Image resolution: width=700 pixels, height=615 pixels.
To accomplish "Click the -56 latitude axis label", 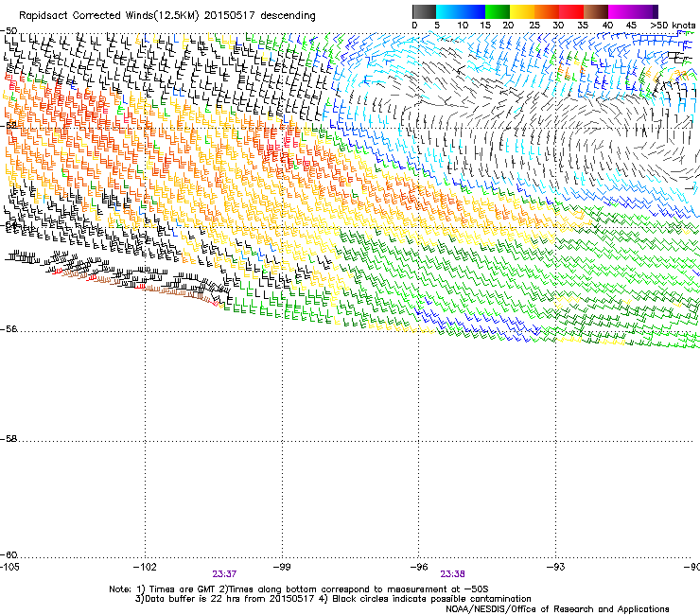I will tap(9, 329).
